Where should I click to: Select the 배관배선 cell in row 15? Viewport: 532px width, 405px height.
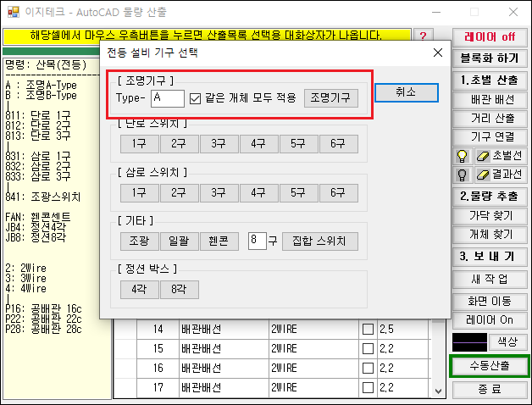[224, 348]
